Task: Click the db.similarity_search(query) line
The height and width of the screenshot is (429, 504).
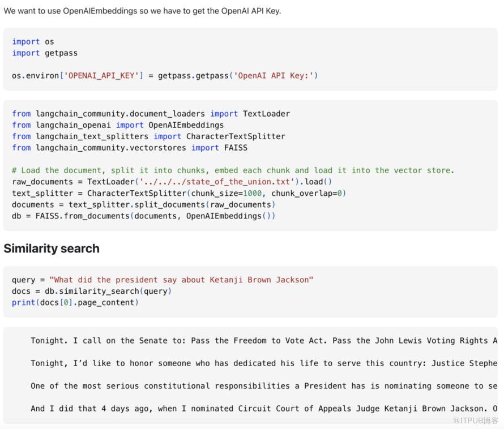Action: pos(92,291)
